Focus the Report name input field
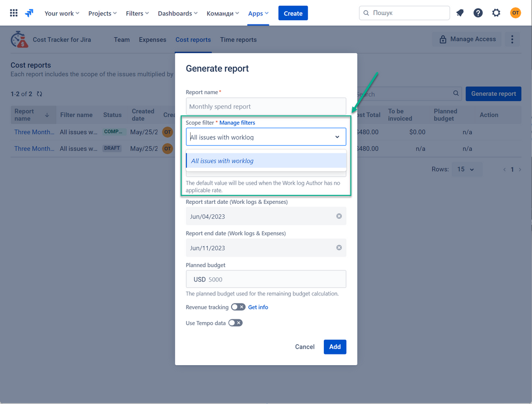The image size is (532, 404). [266, 106]
